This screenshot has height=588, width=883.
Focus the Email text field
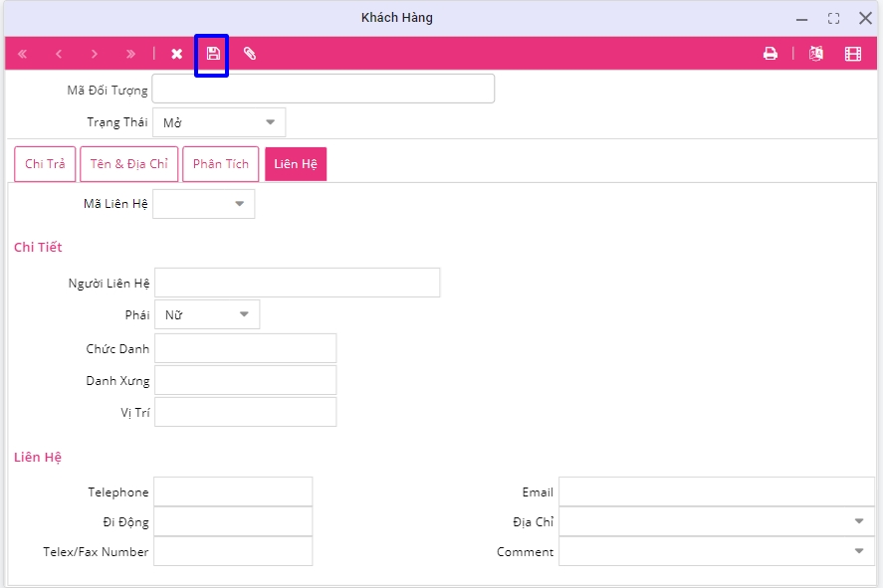[x=716, y=491]
